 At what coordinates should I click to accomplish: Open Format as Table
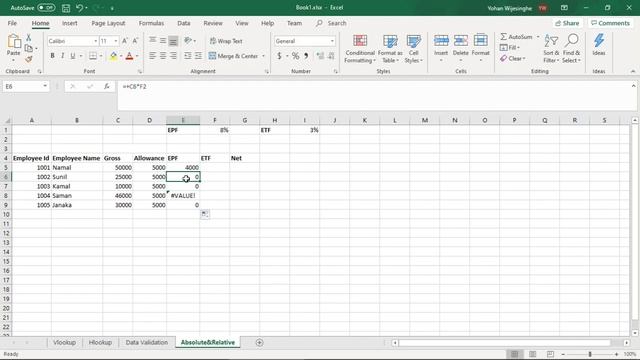[390, 49]
